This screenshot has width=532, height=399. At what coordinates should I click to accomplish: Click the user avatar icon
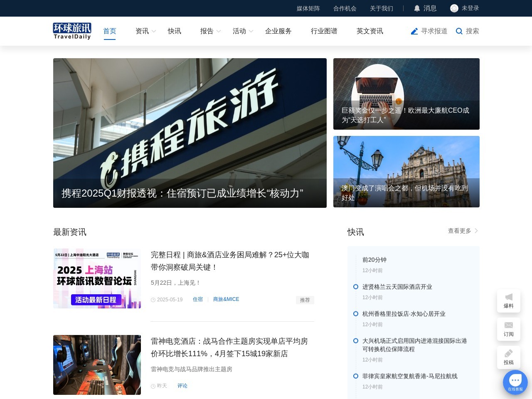454,8
